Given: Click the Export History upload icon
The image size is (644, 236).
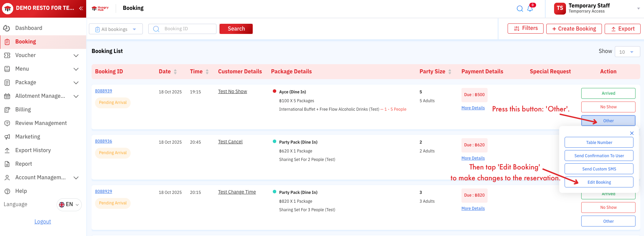Looking at the screenshot, I should click(7, 150).
